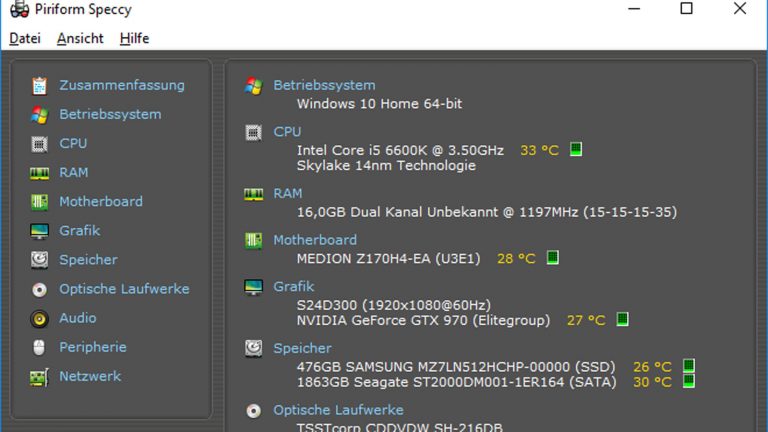Select Betriebssystem in the sidebar list

pos(110,114)
